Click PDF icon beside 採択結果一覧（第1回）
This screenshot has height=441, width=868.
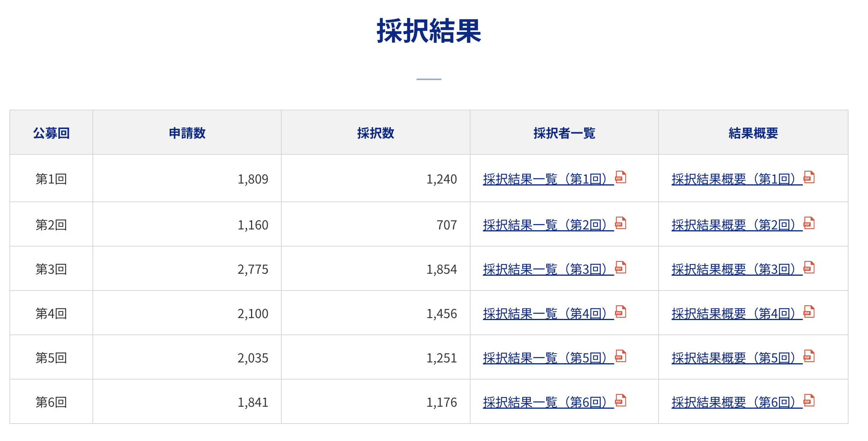click(x=620, y=177)
